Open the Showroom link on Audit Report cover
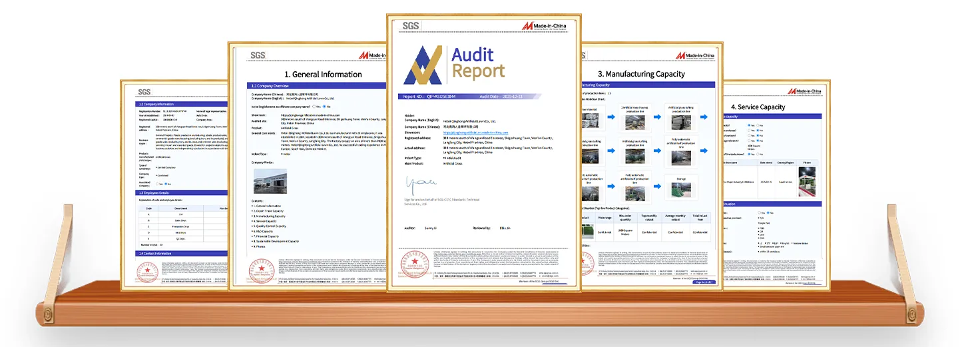The width and height of the screenshot is (980, 347). 475,133
